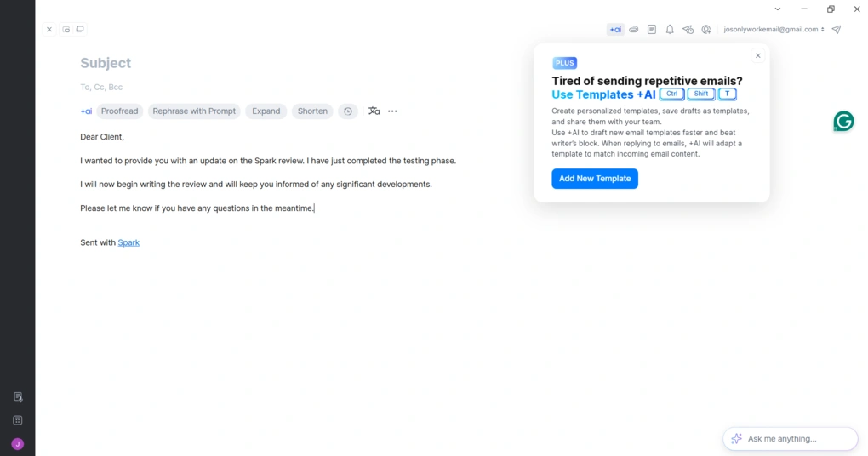Set a reminder with the bell icon
Screen dimensions: 868x456
[670, 29]
